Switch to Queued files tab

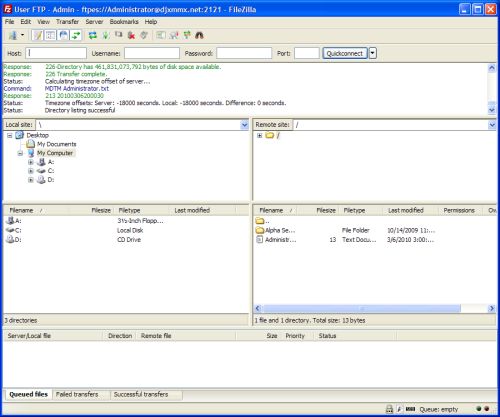click(x=29, y=394)
